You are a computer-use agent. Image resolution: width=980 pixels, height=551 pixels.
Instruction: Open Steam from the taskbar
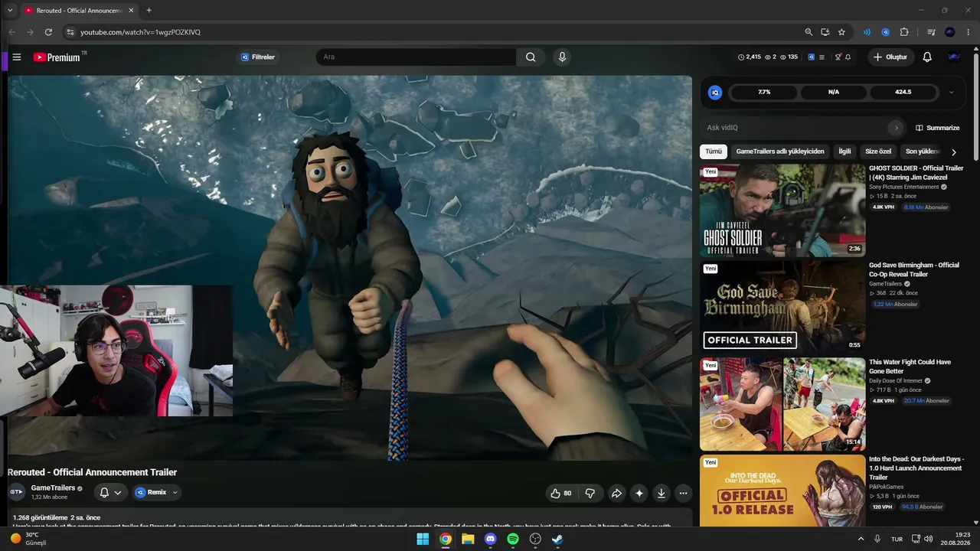pos(558,540)
